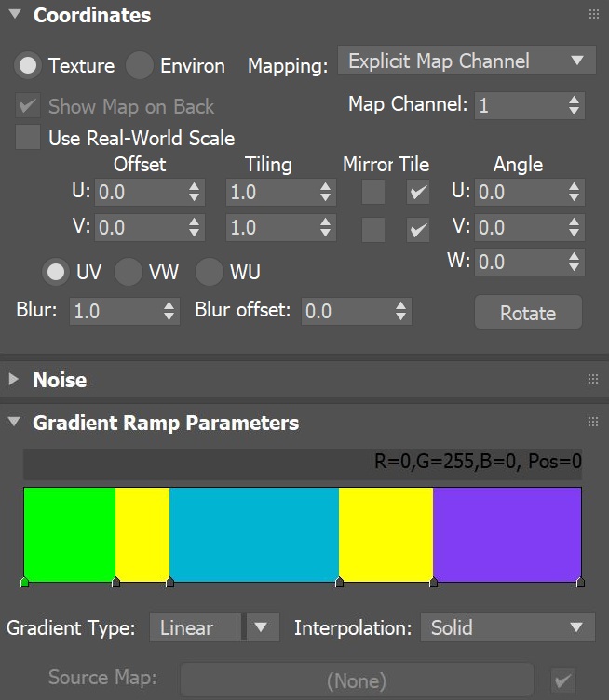
Task: Click the Source Map (None) button
Action: coord(357,680)
